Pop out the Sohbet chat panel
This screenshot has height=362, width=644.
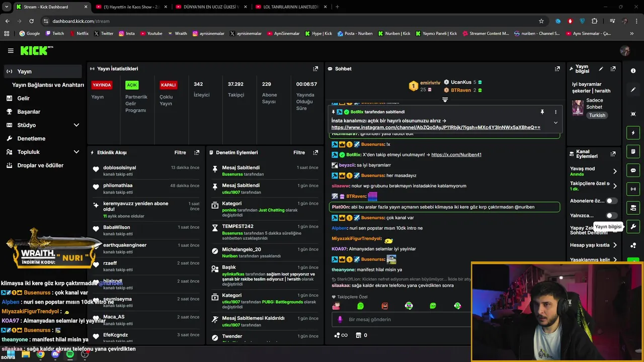557,69
